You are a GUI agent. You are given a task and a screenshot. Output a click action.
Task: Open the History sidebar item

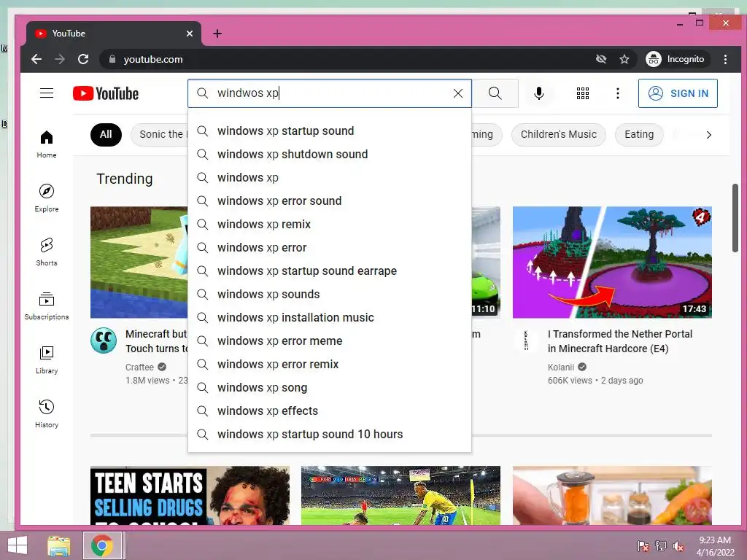pos(47,414)
